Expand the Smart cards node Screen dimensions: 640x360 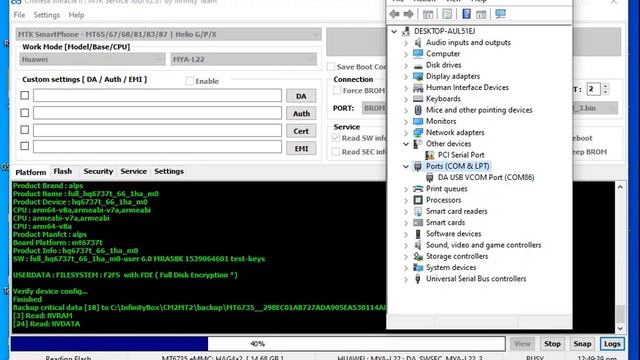(406, 223)
